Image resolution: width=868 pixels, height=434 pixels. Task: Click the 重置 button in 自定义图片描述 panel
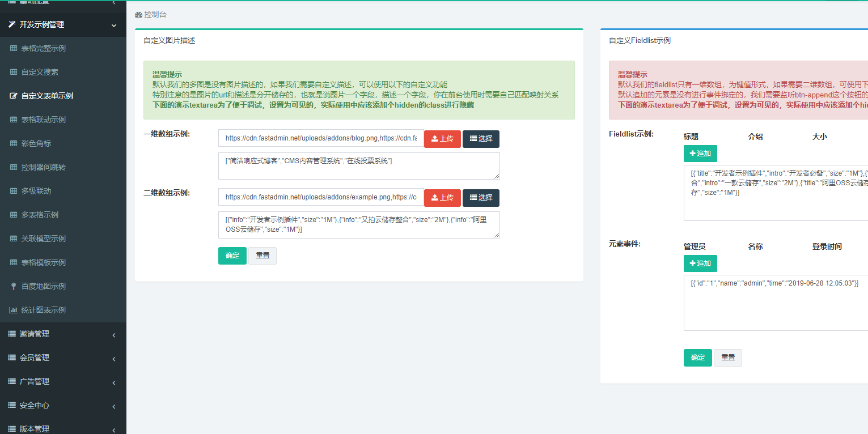coord(262,256)
